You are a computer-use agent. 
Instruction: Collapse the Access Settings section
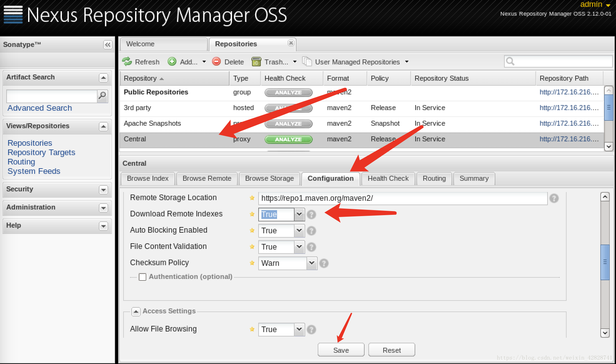136,311
